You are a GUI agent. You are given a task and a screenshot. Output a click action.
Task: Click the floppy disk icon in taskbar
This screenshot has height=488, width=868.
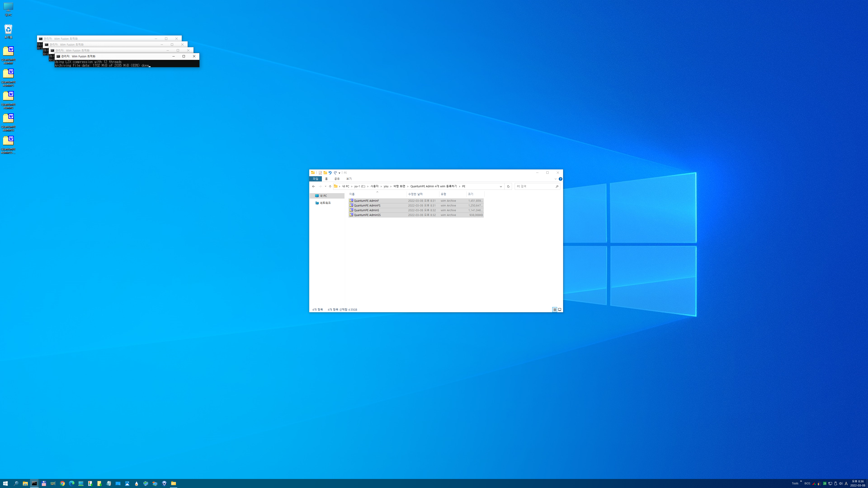[44, 483]
